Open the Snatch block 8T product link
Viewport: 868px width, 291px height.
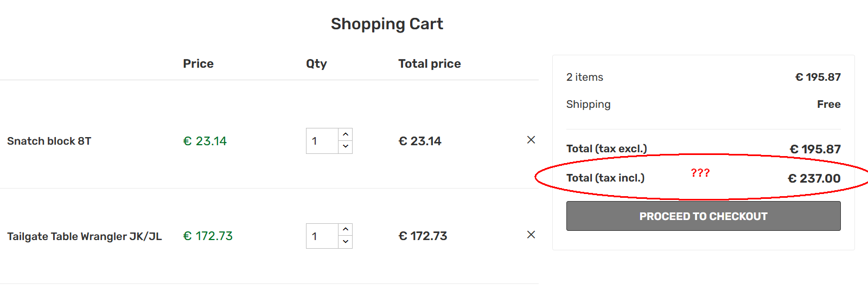point(49,141)
